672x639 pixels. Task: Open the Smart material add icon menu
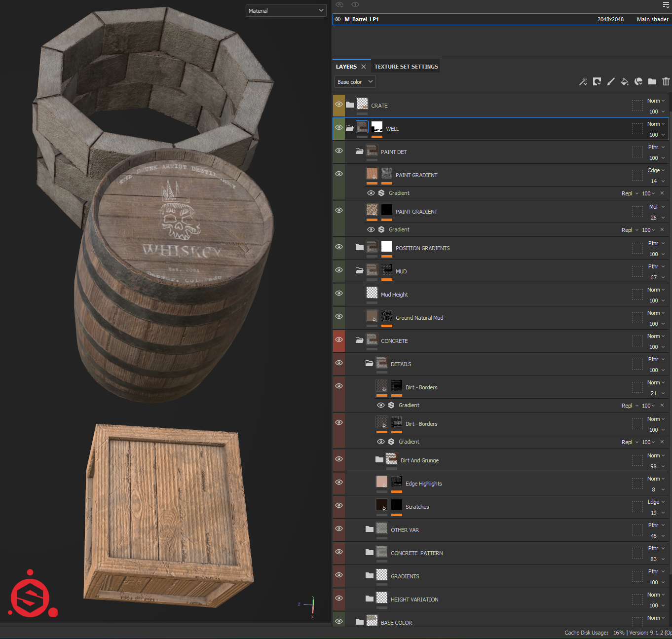tap(638, 81)
